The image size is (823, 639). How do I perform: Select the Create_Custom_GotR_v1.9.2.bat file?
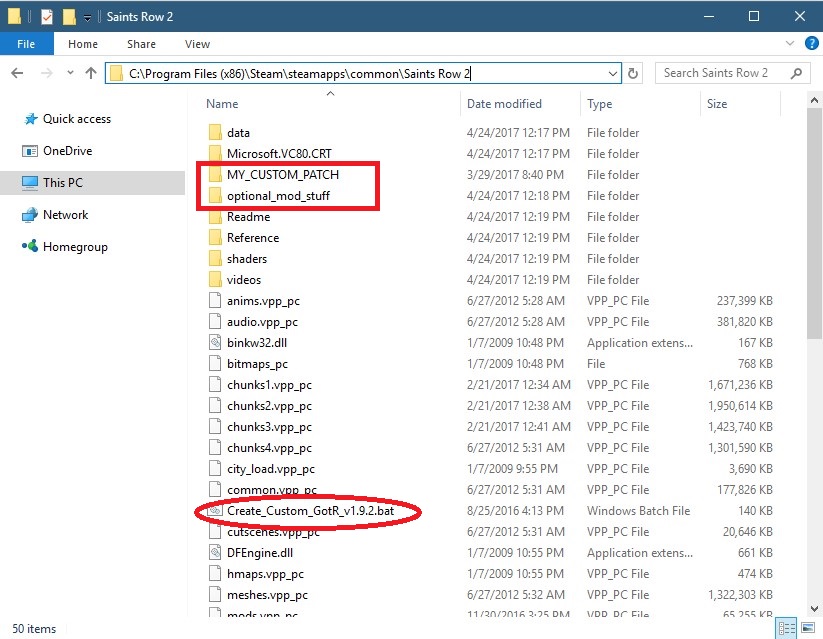point(310,511)
